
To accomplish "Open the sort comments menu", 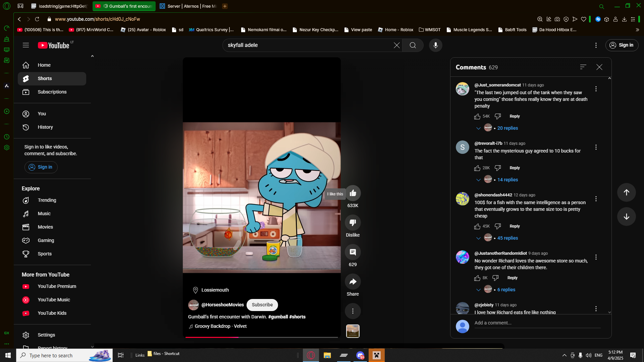I will point(583,67).
